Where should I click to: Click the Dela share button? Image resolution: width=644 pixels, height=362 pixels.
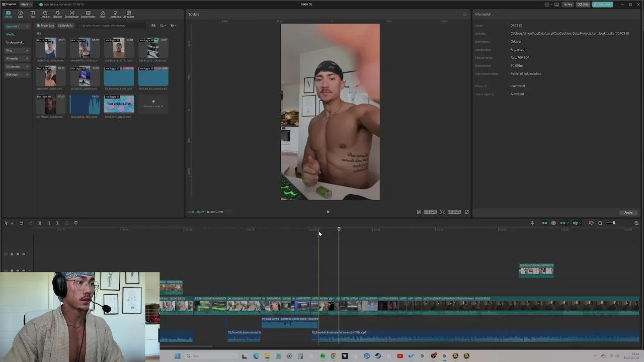(584, 5)
